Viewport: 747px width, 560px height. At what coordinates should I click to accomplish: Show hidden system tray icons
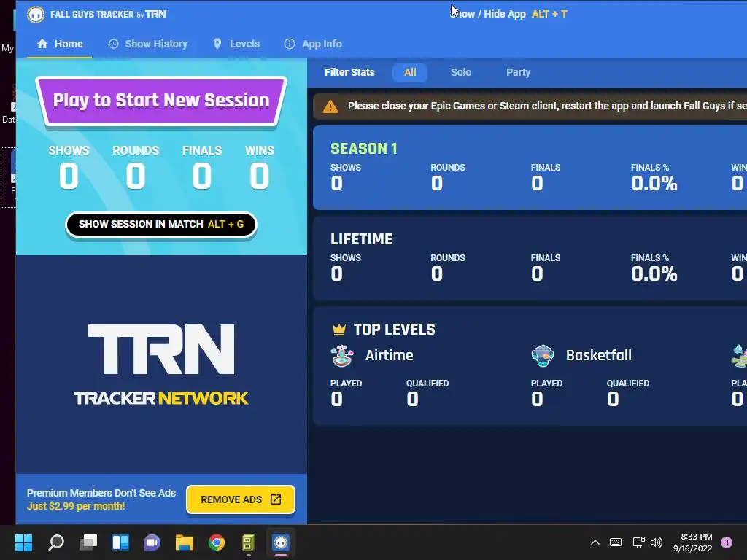point(595,542)
